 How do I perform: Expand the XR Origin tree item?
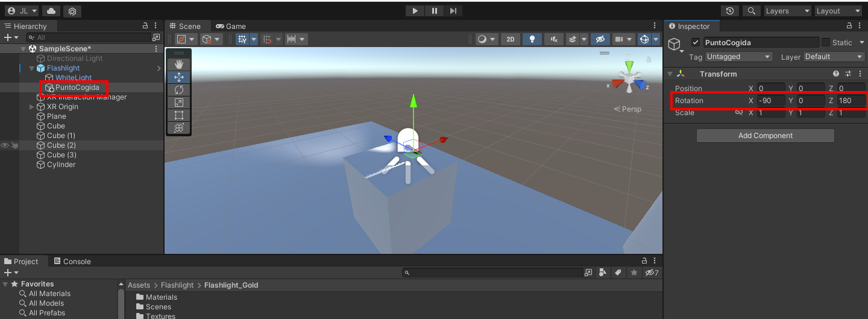click(x=32, y=107)
